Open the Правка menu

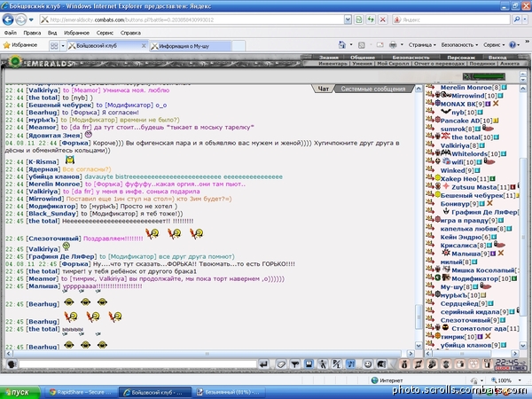32,33
